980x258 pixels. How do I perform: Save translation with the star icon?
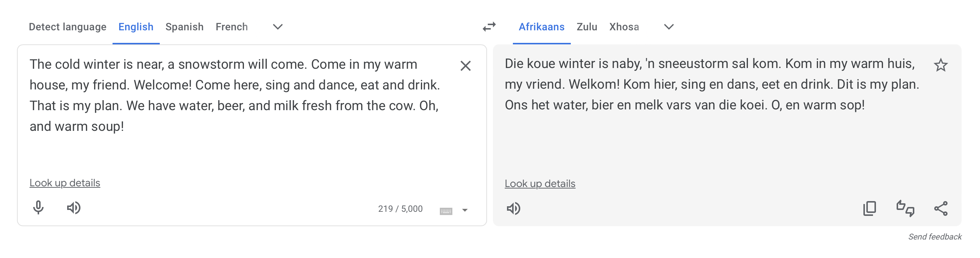941,65
